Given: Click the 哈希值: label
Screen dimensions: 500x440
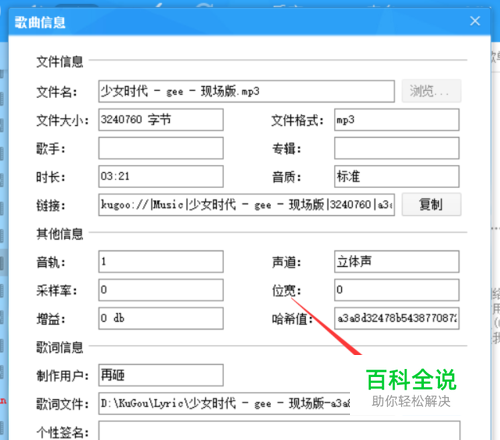Looking at the screenshot, I should [x=292, y=319].
